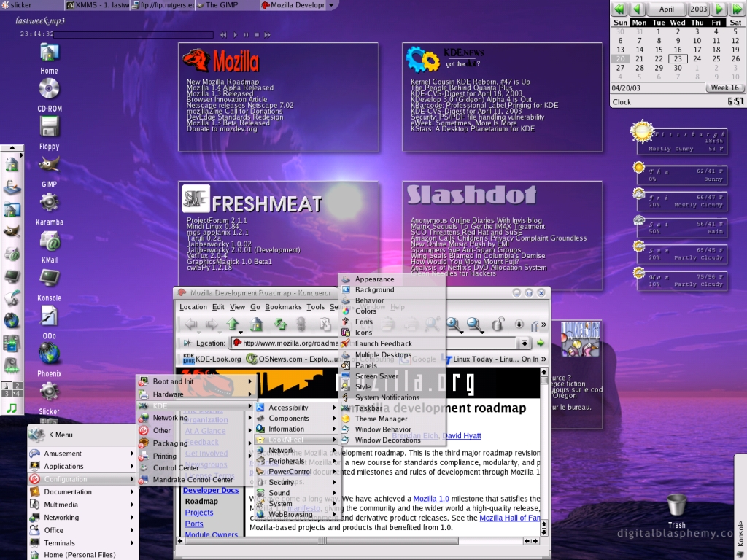This screenshot has height=560, width=747.
Task: Open taskbar overflow dropdown arrow
Action: [x=331, y=5]
